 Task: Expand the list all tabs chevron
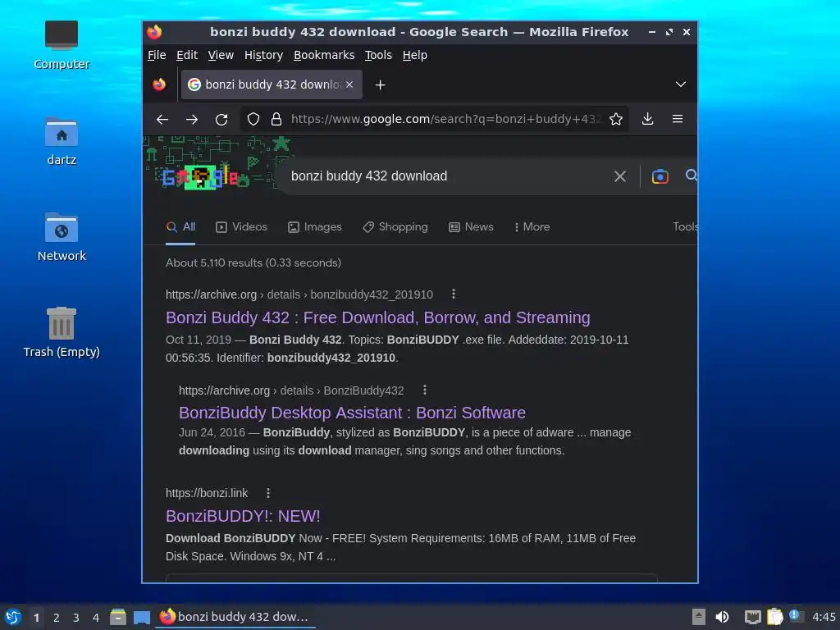coord(681,84)
